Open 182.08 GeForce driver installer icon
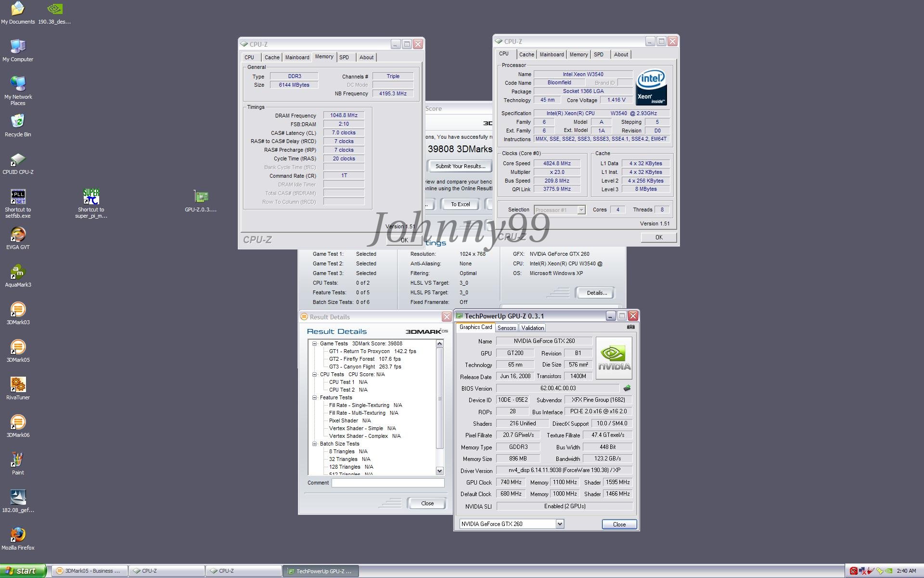 [x=18, y=501]
